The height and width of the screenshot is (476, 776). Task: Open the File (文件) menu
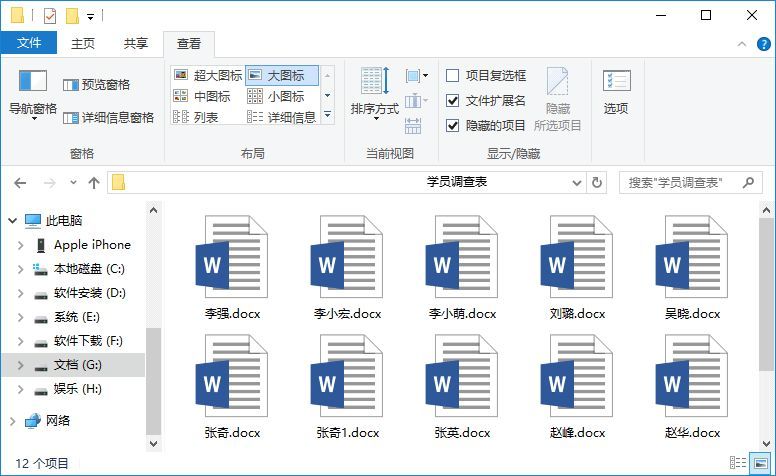click(x=29, y=43)
